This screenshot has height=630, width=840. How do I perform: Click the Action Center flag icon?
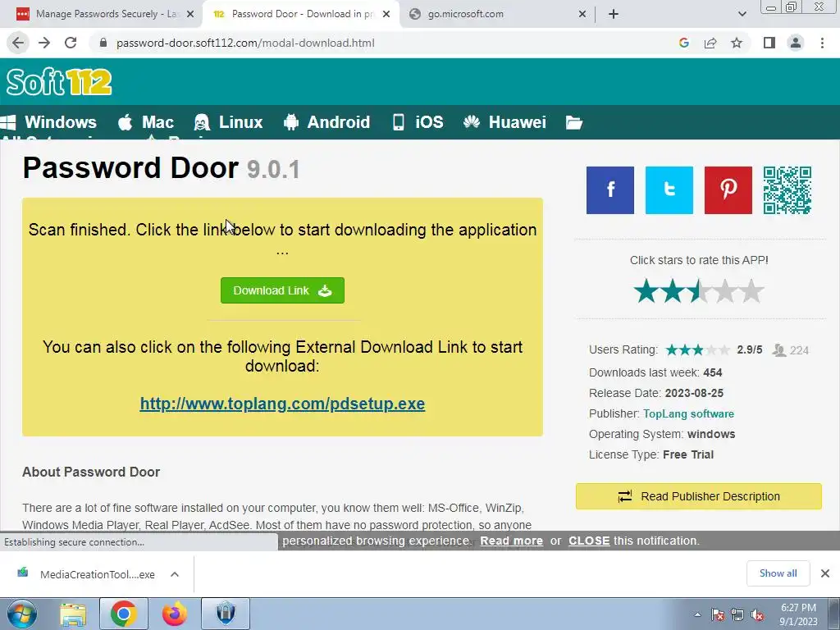(x=717, y=614)
